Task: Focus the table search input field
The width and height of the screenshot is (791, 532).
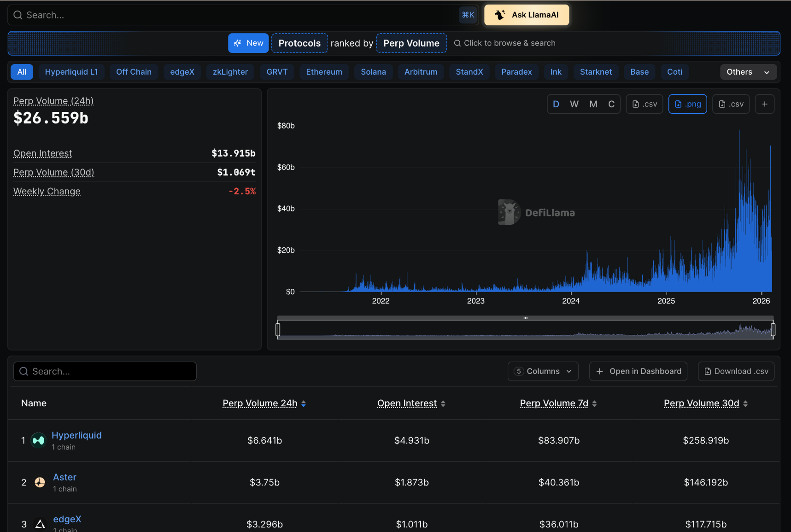Action: coord(105,371)
